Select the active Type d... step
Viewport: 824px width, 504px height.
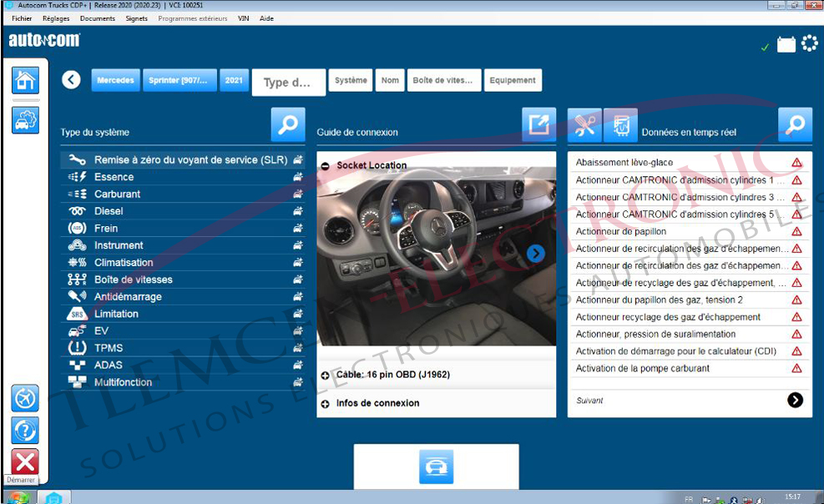tap(289, 83)
